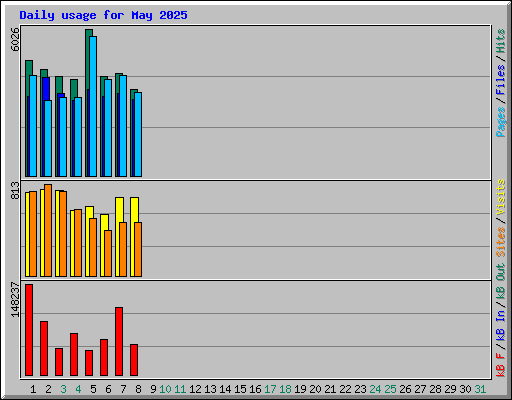Click the 6026 axis value
512x400 pixels.
[x=15, y=39]
